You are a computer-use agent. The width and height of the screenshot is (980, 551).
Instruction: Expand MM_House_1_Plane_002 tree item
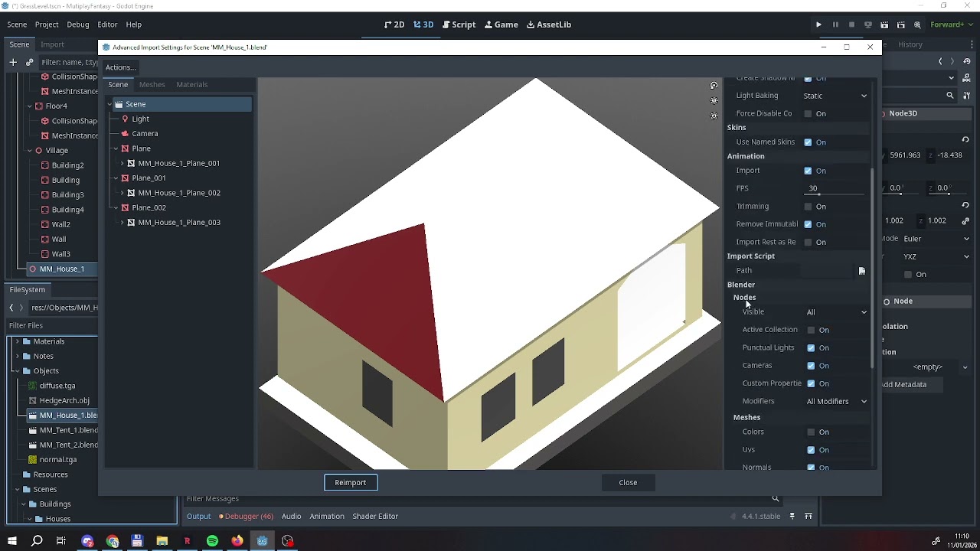pos(122,193)
